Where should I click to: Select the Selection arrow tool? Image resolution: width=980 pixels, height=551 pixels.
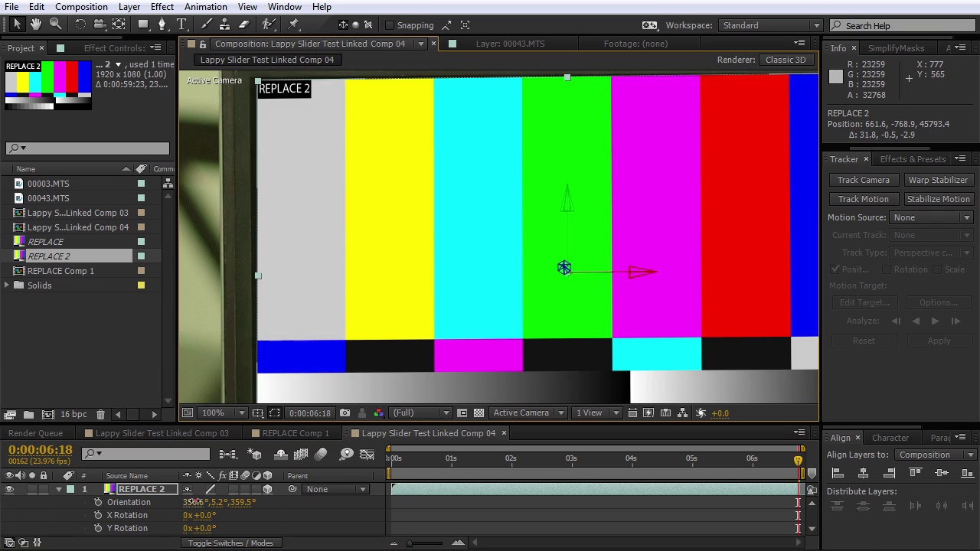[18, 24]
